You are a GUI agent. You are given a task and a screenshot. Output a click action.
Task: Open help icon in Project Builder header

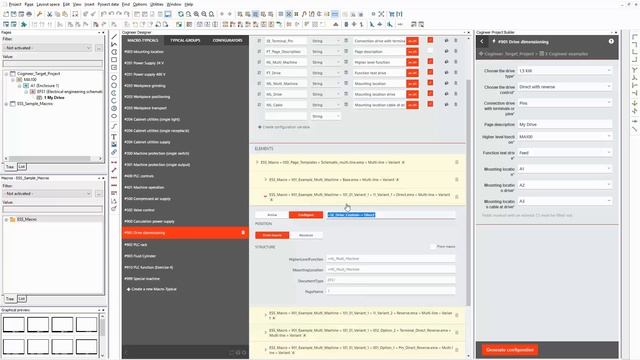(x=611, y=41)
